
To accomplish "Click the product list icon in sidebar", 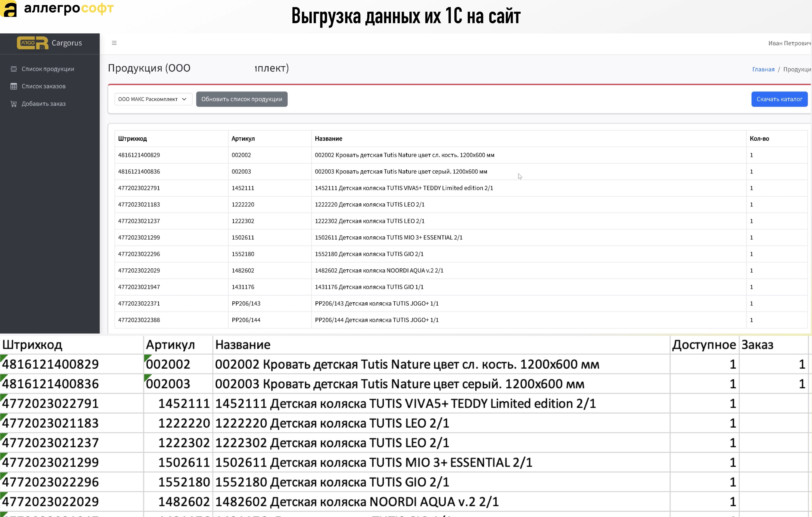I will click(13, 69).
